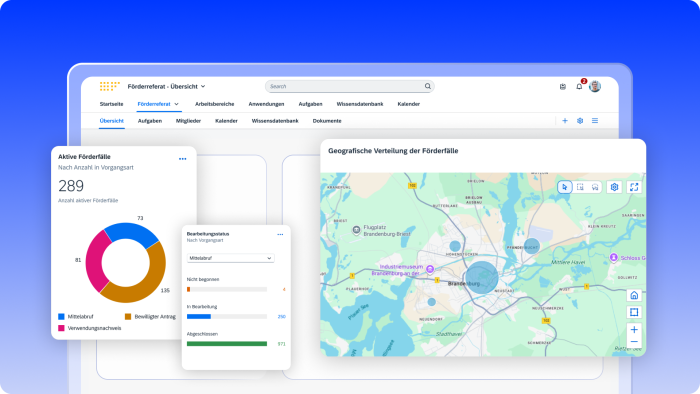Image resolution: width=700 pixels, height=394 pixels.
Task: Click the Abgeschlossen value 971
Action: click(x=282, y=344)
